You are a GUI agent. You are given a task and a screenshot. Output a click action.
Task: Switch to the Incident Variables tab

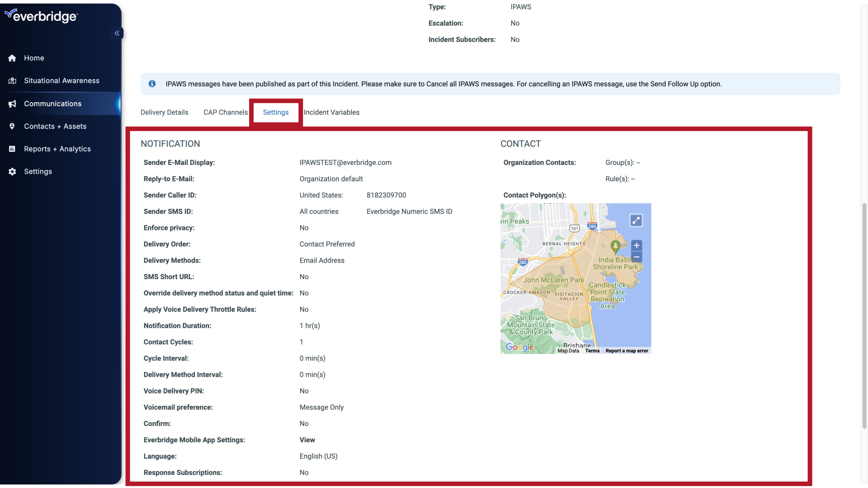(331, 113)
